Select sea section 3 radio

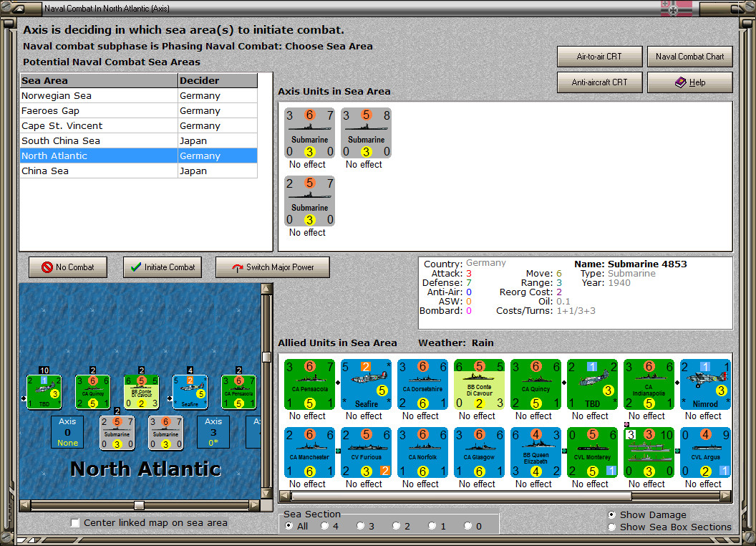[x=360, y=526]
